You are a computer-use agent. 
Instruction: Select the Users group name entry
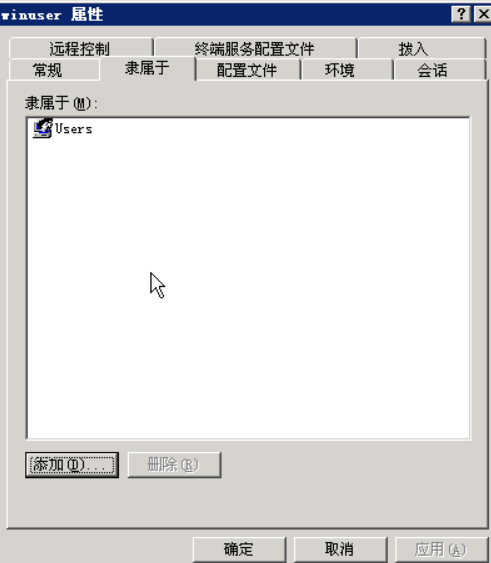tap(74, 129)
